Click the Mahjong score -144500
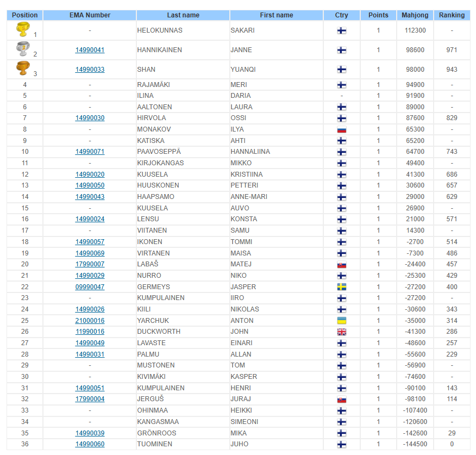The width and height of the screenshot is (476, 455). click(x=415, y=444)
